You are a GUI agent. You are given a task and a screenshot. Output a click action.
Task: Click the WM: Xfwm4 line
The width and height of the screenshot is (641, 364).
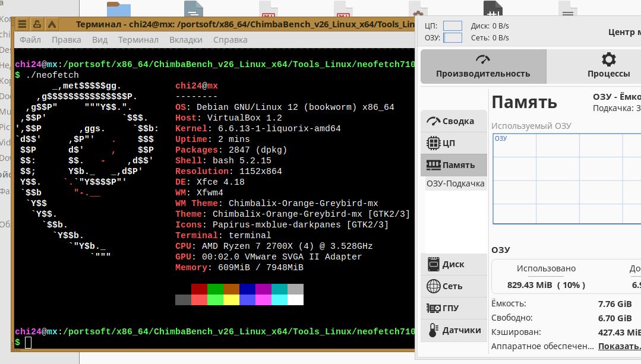tap(200, 192)
